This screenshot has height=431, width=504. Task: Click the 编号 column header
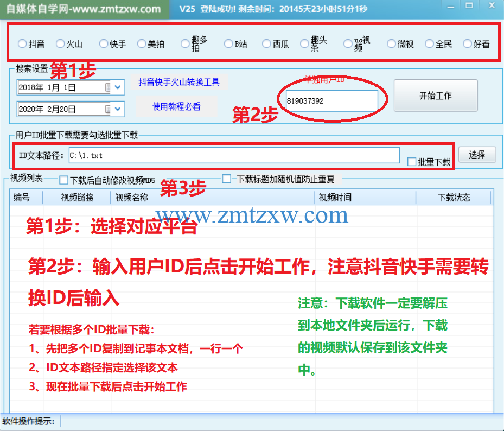pyautogui.click(x=27, y=197)
